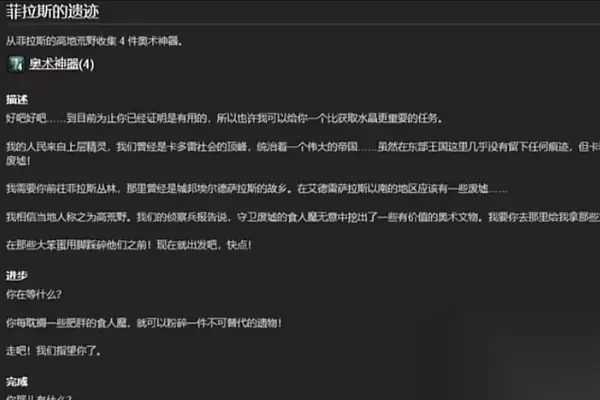This screenshot has width=600, height=400.
Task: Click the line 你在等什么?
Action: point(34,294)
